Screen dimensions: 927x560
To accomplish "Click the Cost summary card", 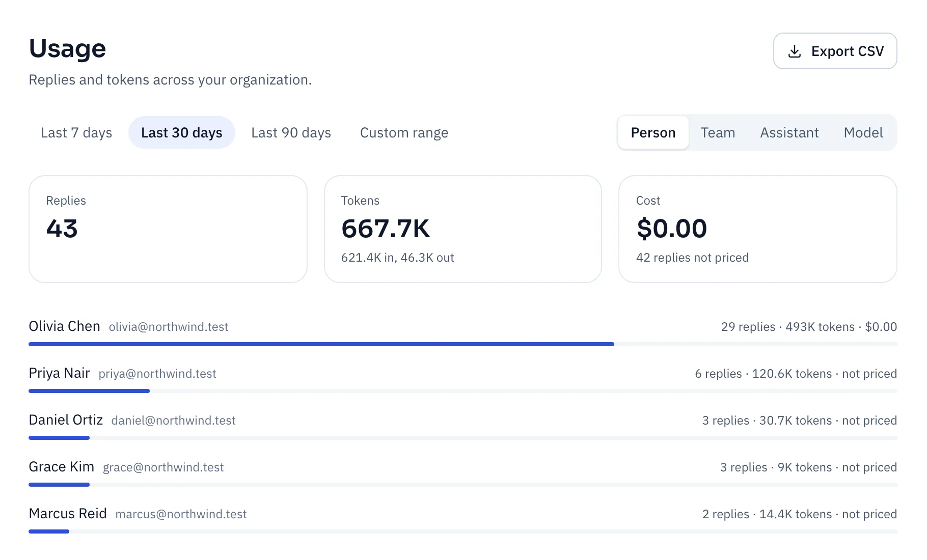I will (758, 229).
